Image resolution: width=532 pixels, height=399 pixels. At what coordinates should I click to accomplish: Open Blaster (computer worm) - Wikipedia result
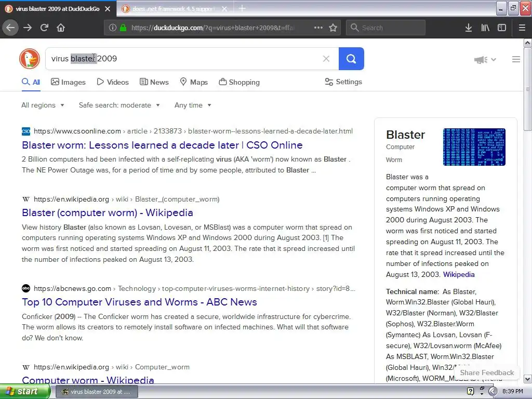[x=108, y=212]
